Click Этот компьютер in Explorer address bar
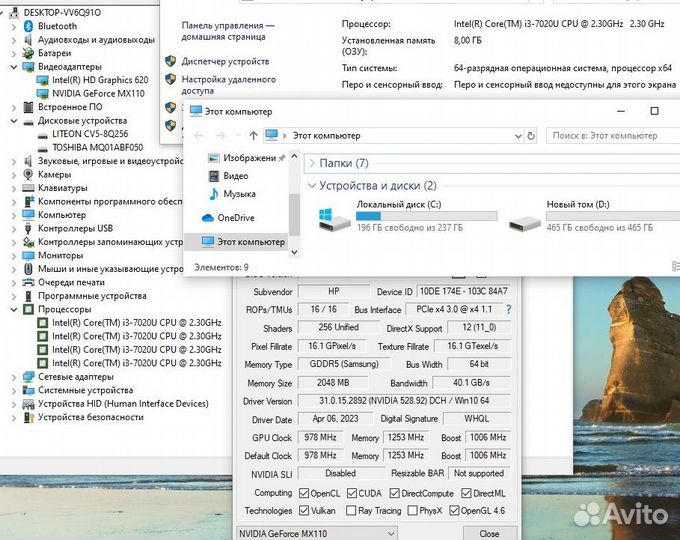 (327, 136)
